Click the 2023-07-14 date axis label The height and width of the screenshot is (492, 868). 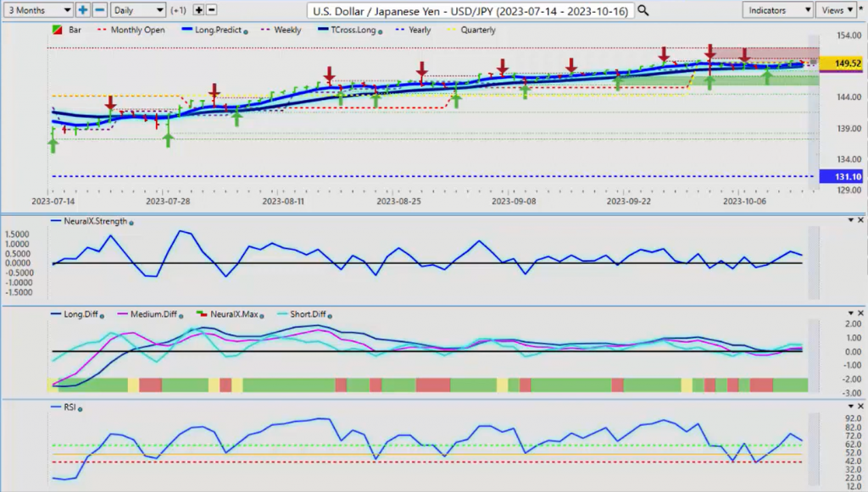[53, 202]
